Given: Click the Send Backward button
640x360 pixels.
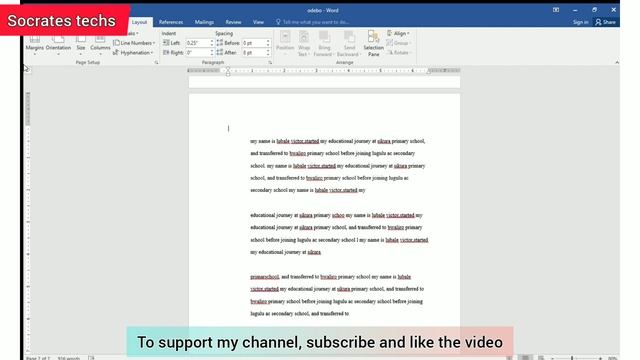Looking at the screenshot, I should click(x=349, y=43).
